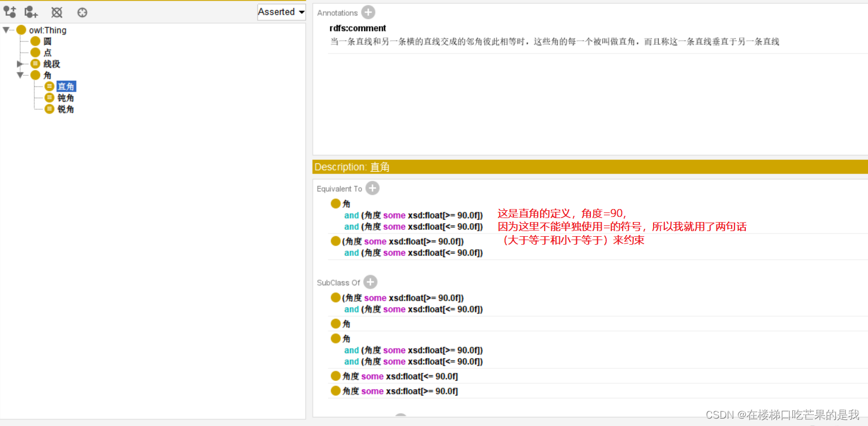Click the circular crosshair icon in the class toolbar
The width and height of the screenshot is (868, 426).
click(x=83, y=12)
